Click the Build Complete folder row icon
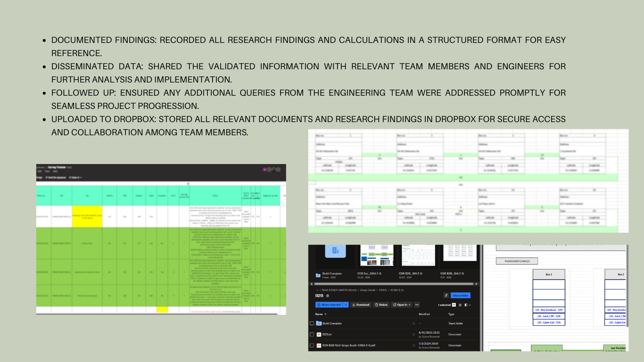Viewport: 644px width, 362px height. coord(319,323)
